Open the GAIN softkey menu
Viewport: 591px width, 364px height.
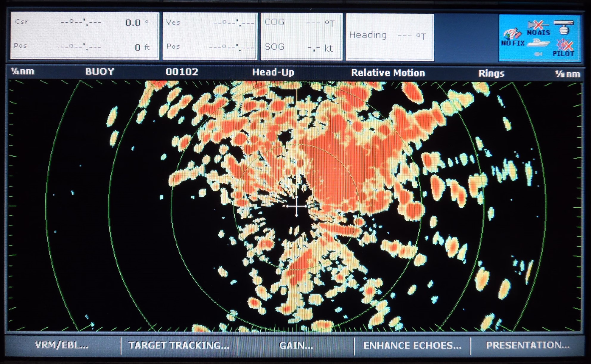click(x=296, y=346)
